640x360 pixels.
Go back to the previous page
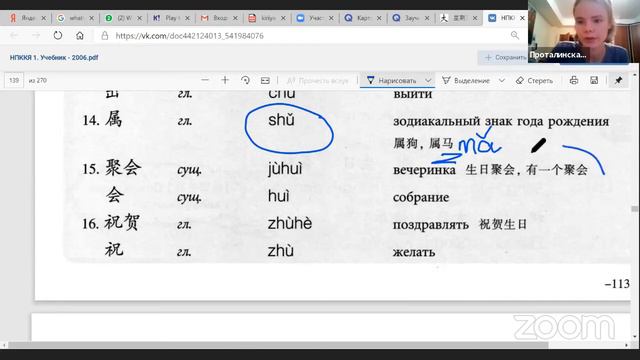(14, 36)
